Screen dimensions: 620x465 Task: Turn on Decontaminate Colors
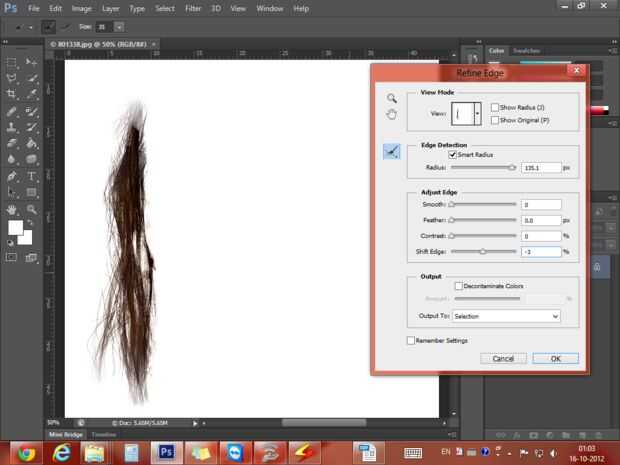click(459, 286)
